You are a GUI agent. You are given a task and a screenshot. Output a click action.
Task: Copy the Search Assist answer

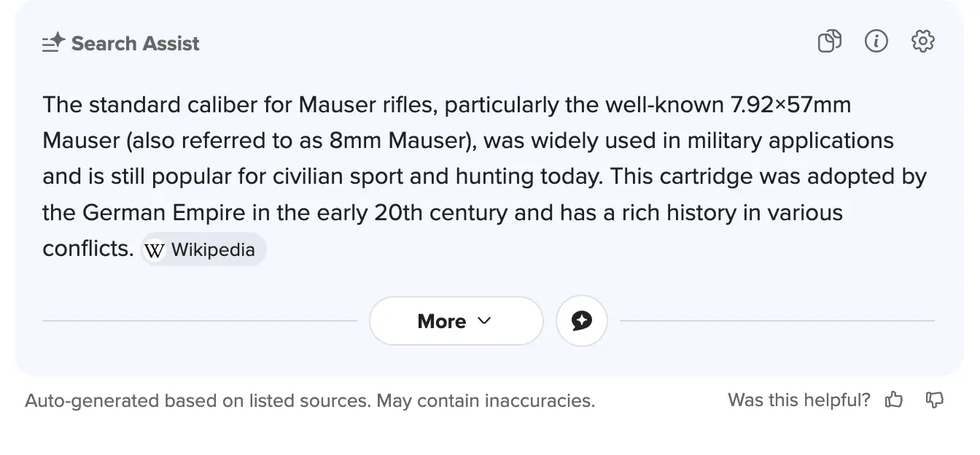tap(829, 42)
